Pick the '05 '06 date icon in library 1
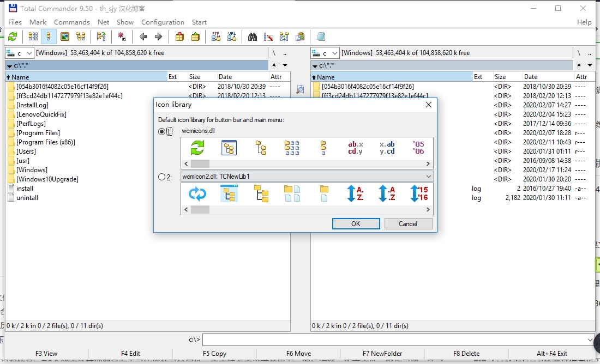 (418, 148)
